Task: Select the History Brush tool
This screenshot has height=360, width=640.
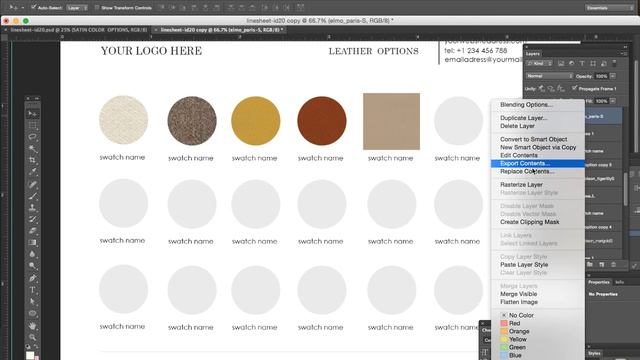Action: [x=33, y=219]
